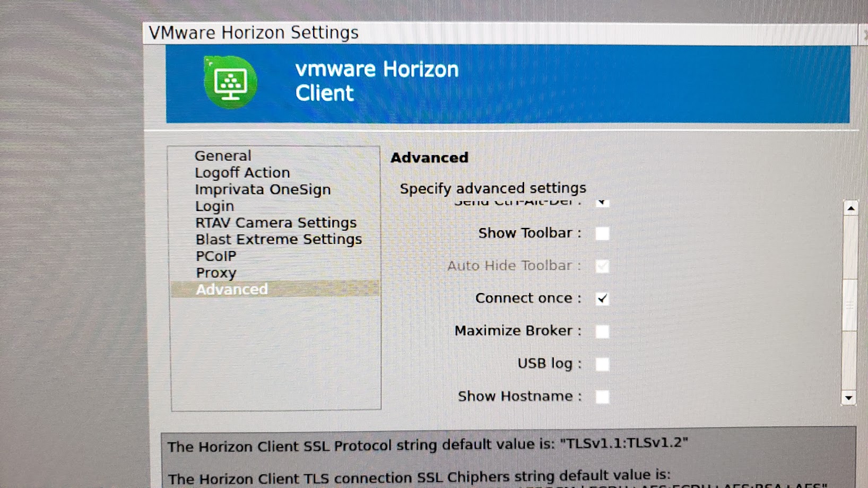Open the Send Ctrl-Alt-Del dropdown
The width and height of the screenshot is (868, 488).
point(602,202)
